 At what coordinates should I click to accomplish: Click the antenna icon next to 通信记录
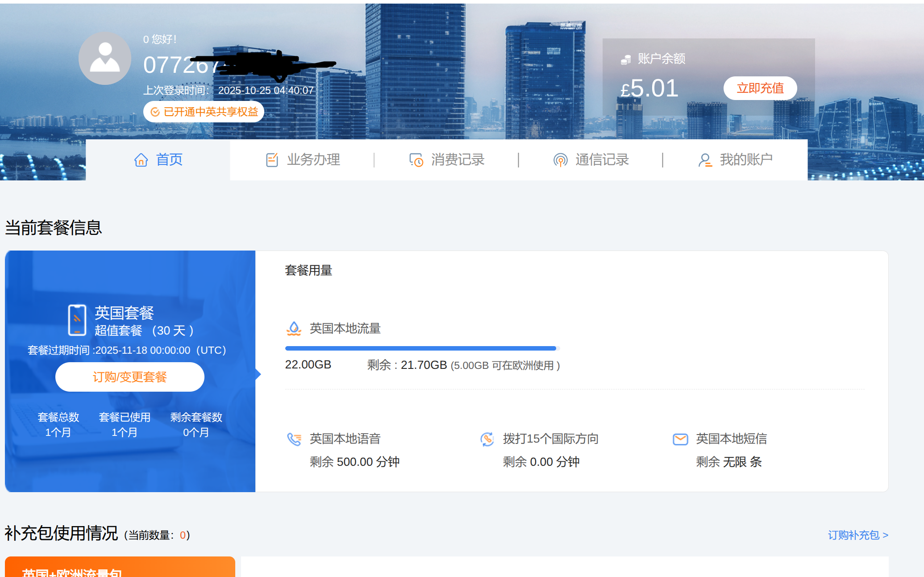pos(560,160)
